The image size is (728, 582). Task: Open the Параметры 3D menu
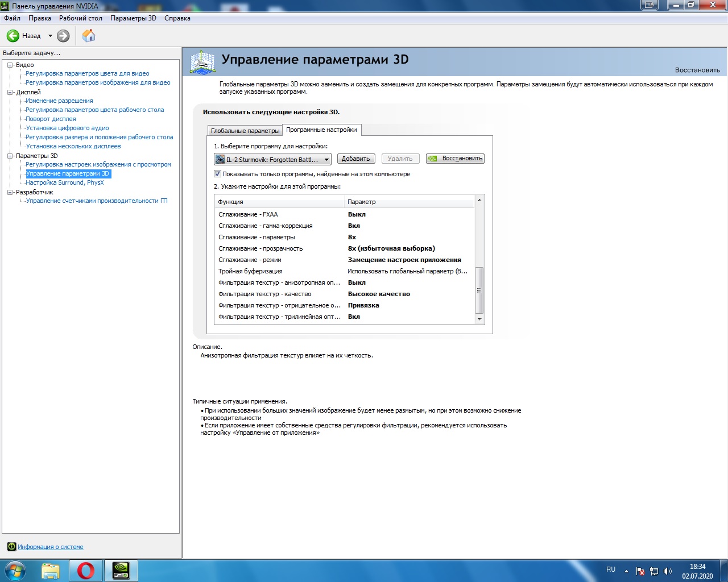(133, 18)
